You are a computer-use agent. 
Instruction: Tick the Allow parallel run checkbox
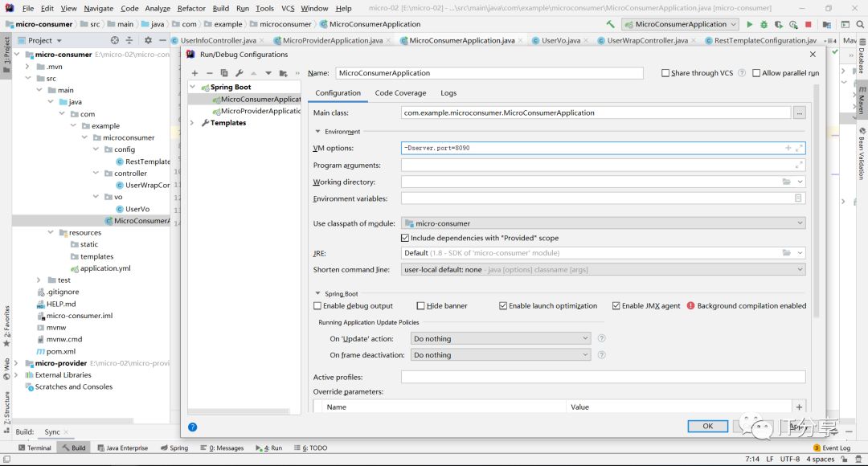[x=756, y=73]
